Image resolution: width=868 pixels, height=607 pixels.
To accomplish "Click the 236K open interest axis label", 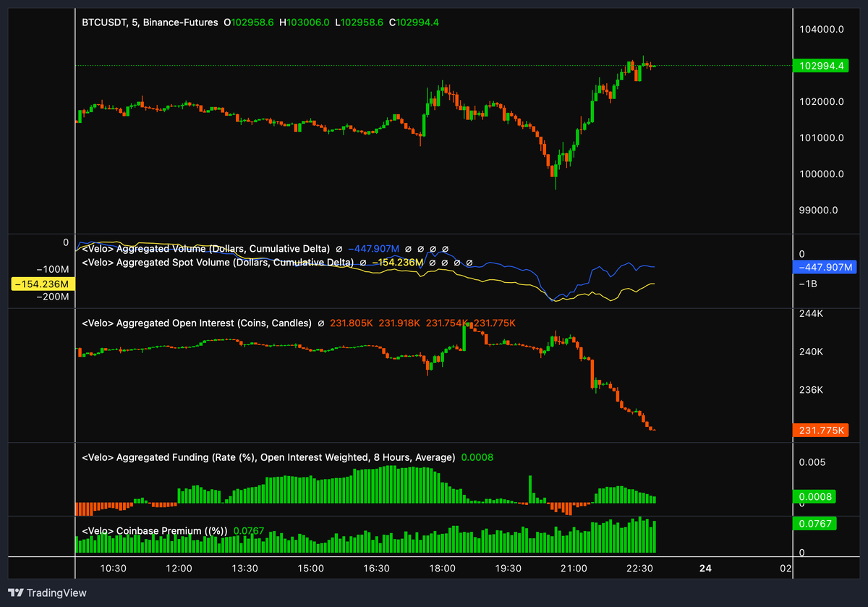I will [x=810, y=391].
